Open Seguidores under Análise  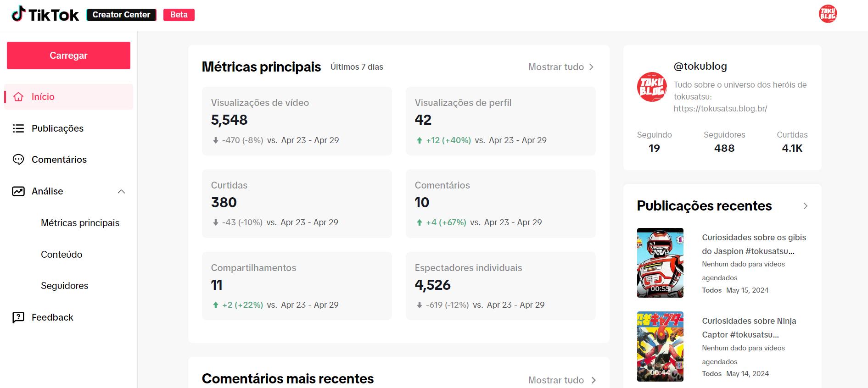coord(64,286)
